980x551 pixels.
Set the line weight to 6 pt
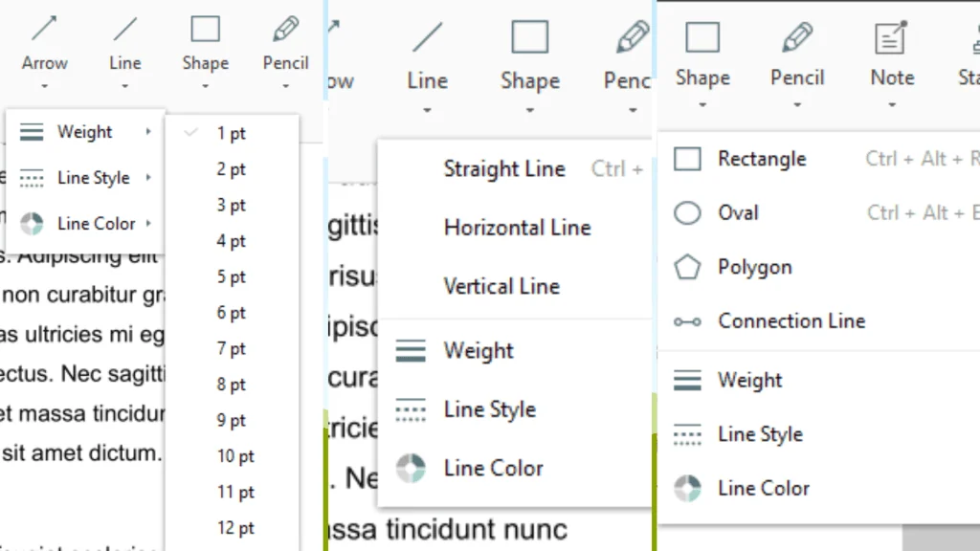(x=231, y=312)
